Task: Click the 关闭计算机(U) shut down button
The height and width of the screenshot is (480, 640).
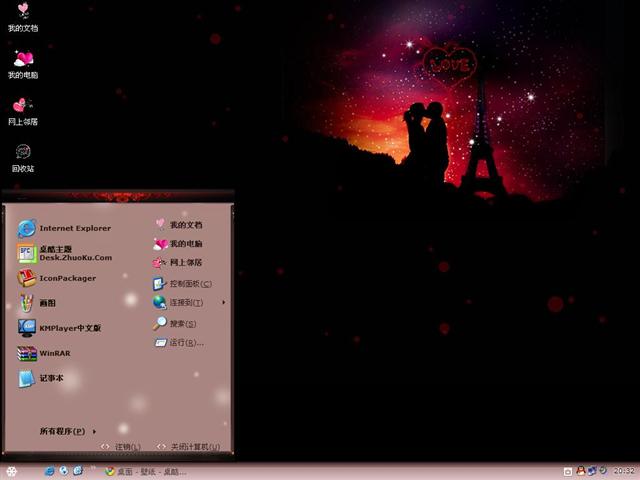Action: click(189, 447)
